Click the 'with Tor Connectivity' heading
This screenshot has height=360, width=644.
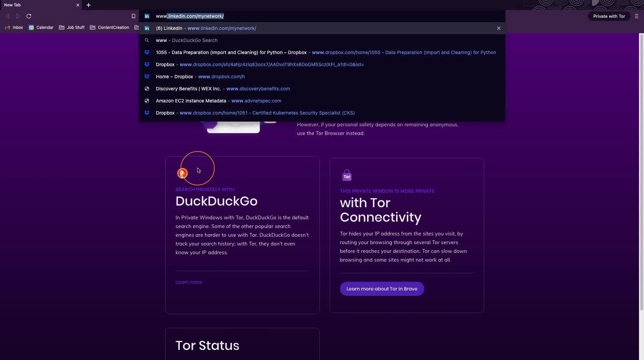pyautogui.click(x=381, y=210)
